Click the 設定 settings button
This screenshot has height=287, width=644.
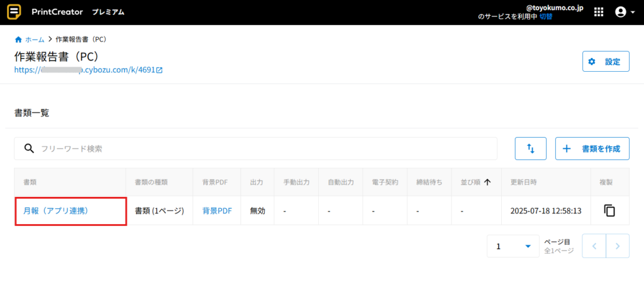tap(606, 62)
